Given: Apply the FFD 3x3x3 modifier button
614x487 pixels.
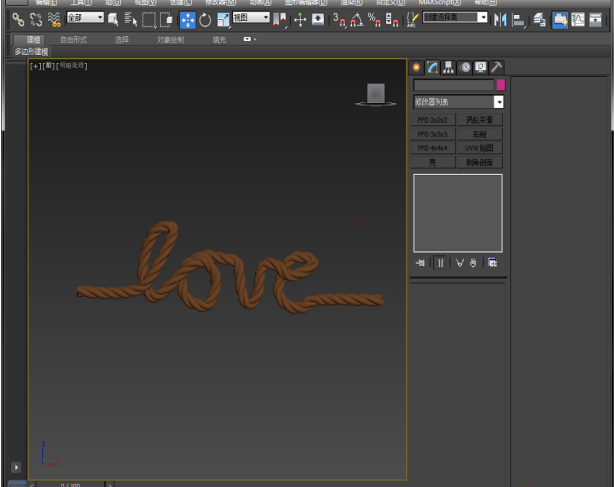Looking at the screenshot, I should click(433, 134).
